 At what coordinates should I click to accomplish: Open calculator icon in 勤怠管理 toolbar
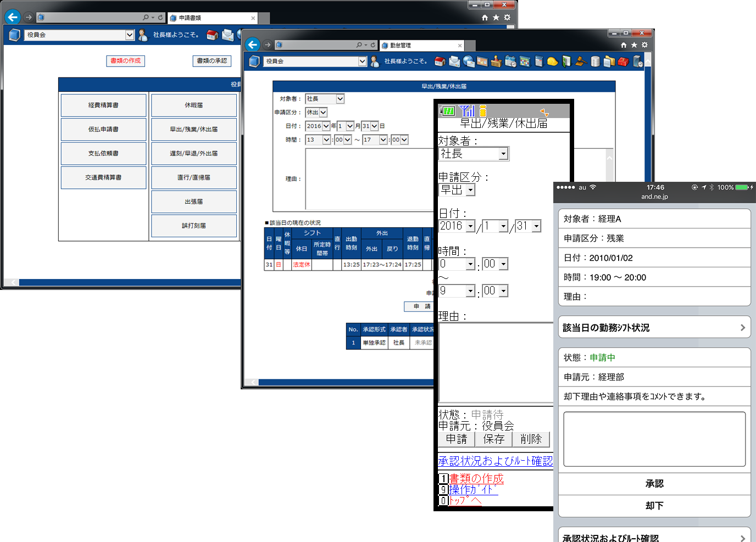click(x=539, y=62)
